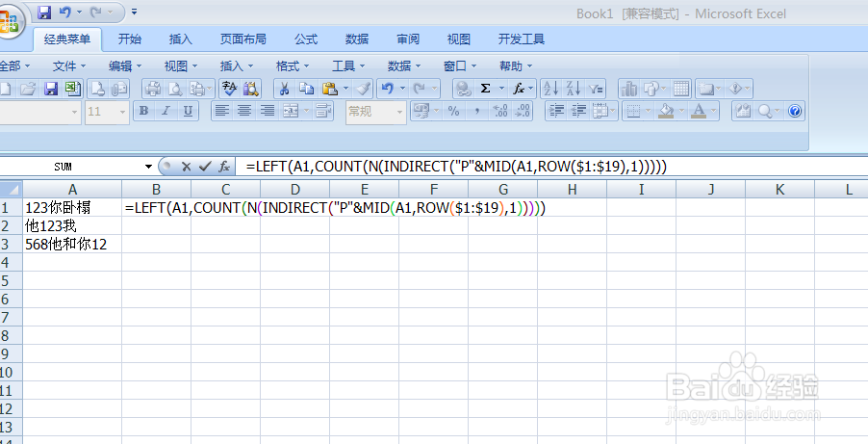Click inside the formula bar text
The image size is (868, 444).
(456, 167)
